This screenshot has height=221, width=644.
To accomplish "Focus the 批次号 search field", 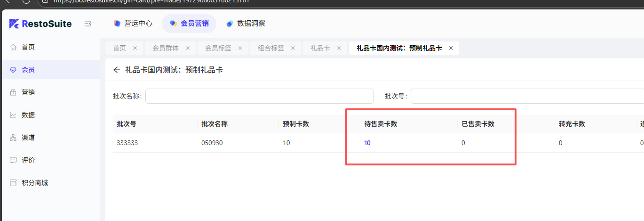I will click(x=527, y=96).
